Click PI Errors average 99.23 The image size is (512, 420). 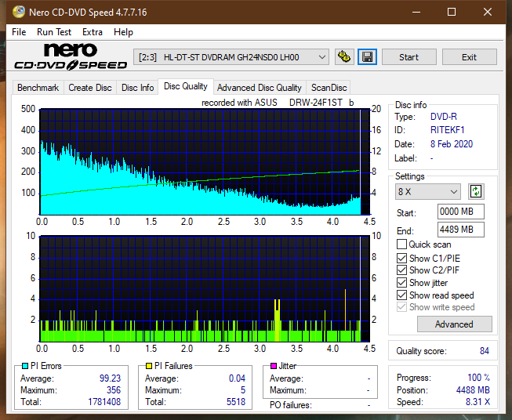pos(110,378)
